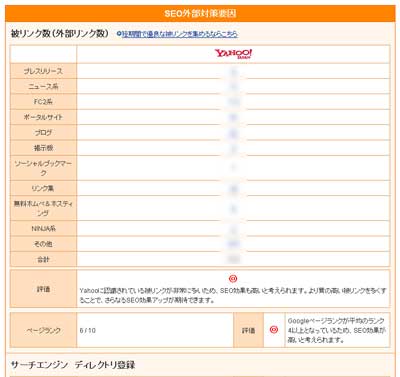Click the 6 / 10 page rank value
400x377 pixels.
point(88,330)
